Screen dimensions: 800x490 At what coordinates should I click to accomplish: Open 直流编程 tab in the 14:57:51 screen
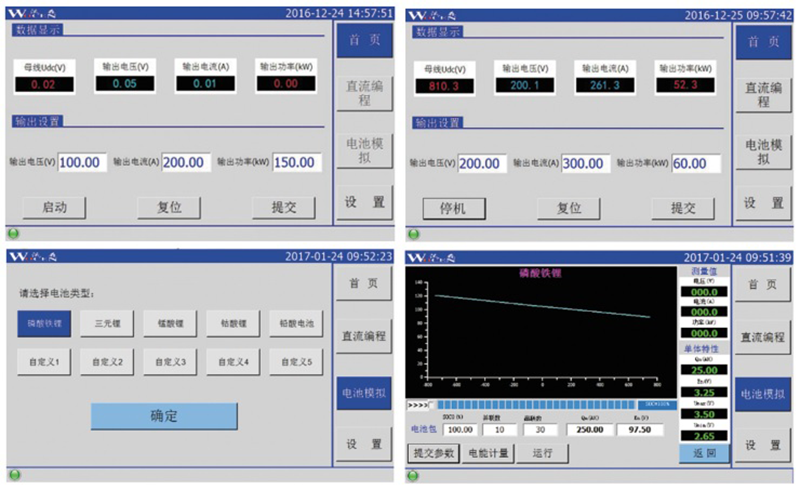pyautogui.click(x=364, y=93)
